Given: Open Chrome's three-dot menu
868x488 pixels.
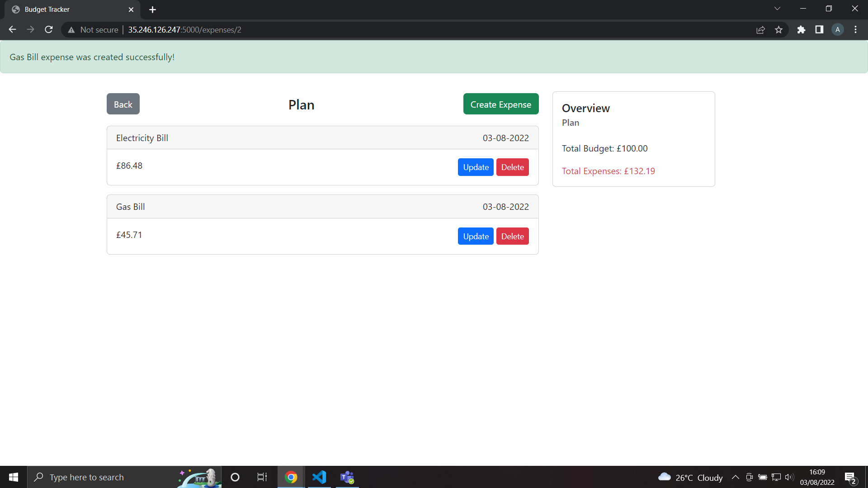Looking at the screenshot, I should (855, 29).
